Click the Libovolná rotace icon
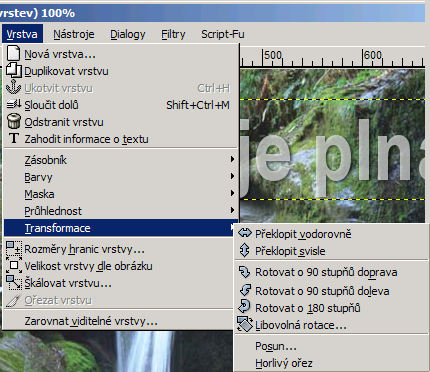 point(245,324)
